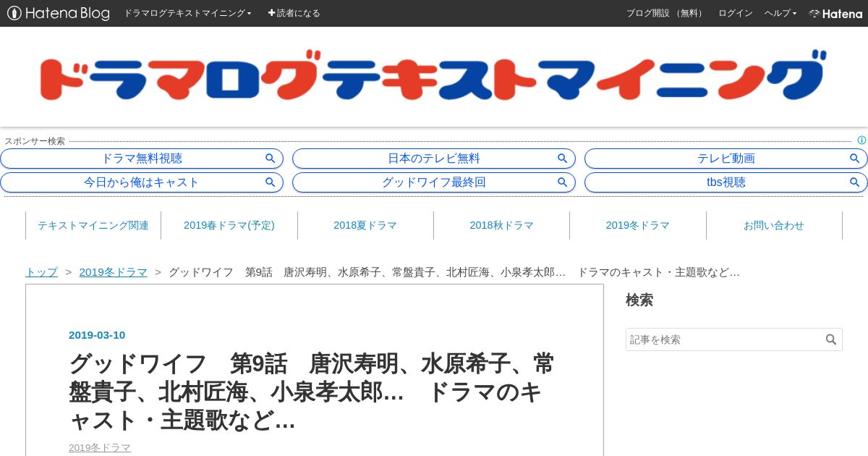Viewport: 868px width, 456px height.
Task: Go to 2019冬ドラマ breadcrumb link
Action: [x=114, y=272]
